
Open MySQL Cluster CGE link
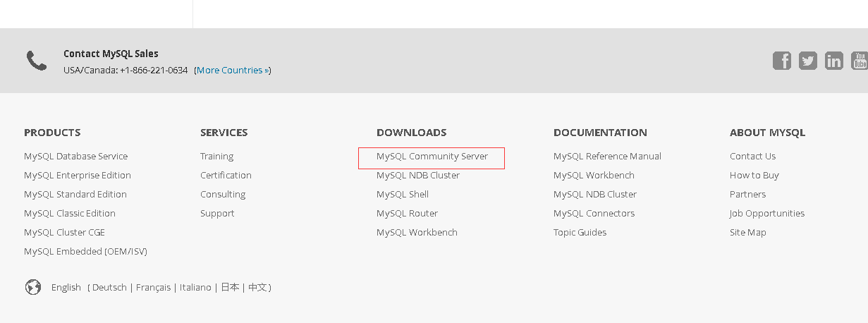64,233
